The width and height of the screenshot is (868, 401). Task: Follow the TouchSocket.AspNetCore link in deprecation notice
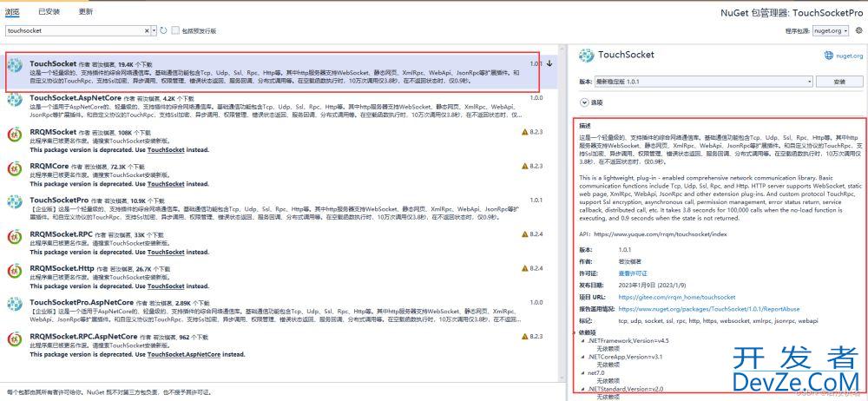[184, 354]
